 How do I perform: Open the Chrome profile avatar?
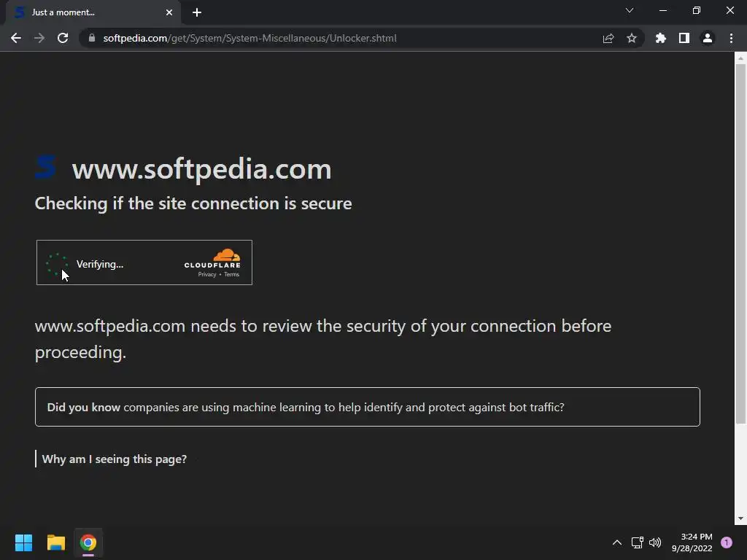(708, 38)
